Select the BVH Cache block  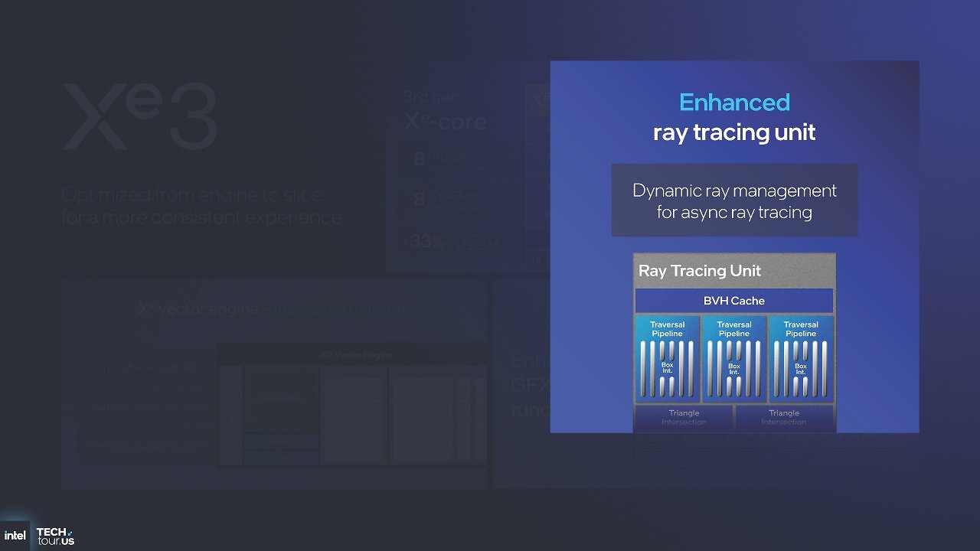(733, 301)
